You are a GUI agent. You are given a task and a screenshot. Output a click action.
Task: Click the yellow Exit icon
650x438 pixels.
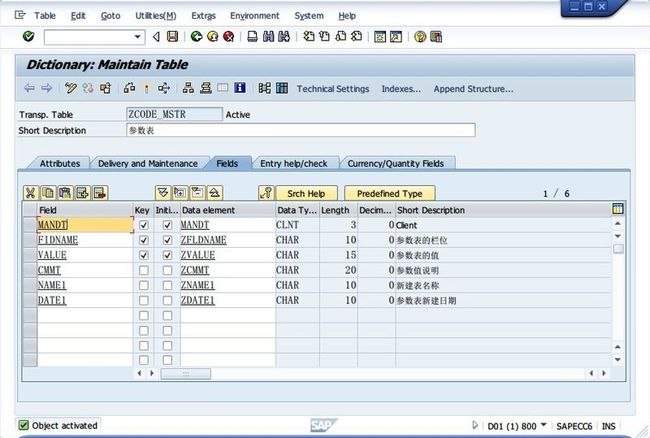pos(213,36)
